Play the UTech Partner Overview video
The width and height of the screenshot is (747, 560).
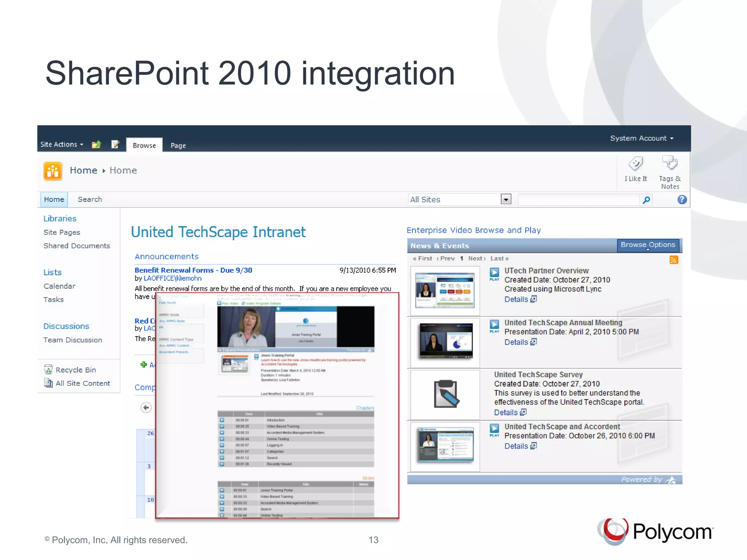[x=494, y=274]
